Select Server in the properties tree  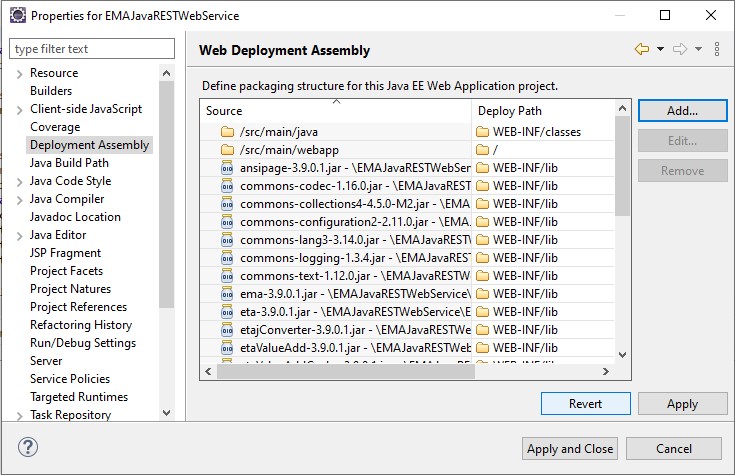coord(46,361)
